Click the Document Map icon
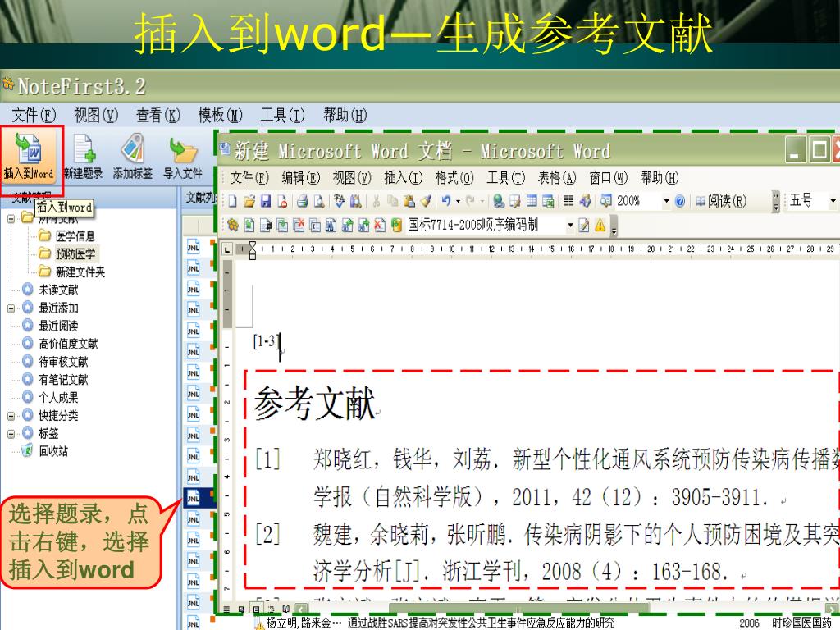The height and width of the screenshot is (630, 840). point(605,201)
